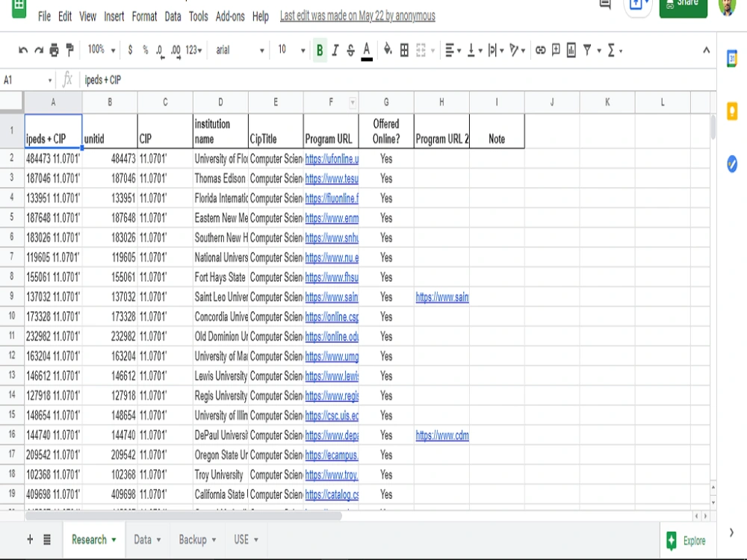Open Google Tasks side panel
The height and width of the screenshot is (560, 747).
732,164
